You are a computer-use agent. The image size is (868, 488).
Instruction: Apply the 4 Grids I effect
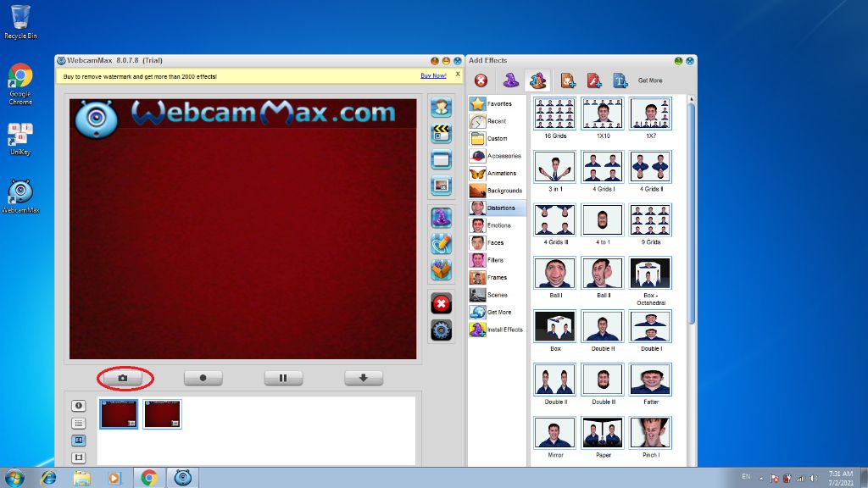[603, 167]
